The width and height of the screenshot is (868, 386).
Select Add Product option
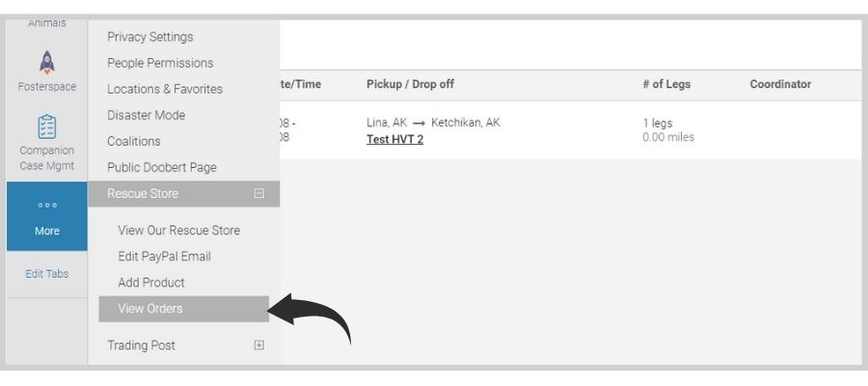tap(151, 283)
